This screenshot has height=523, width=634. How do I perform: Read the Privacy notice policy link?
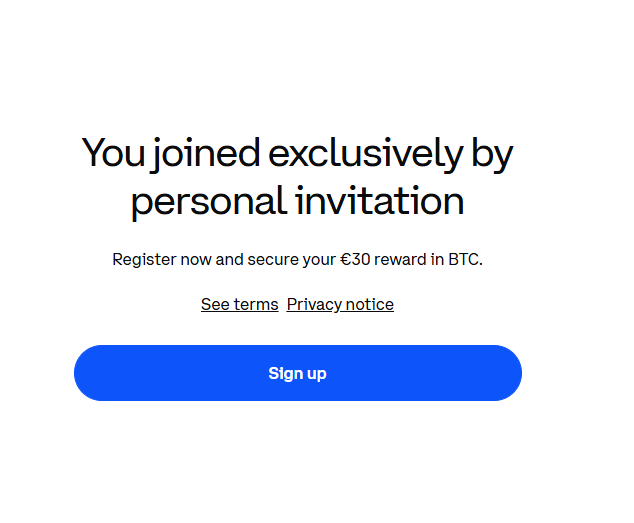(x=340, y=304)
